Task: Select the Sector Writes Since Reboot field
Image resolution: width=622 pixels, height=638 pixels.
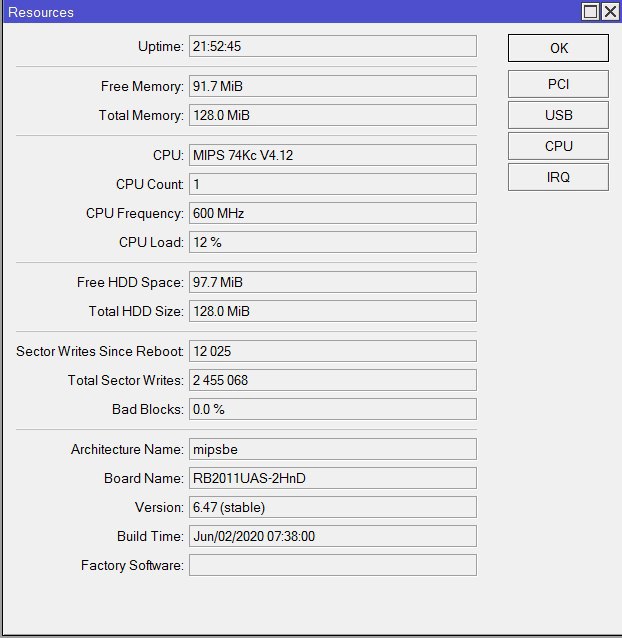Action: (333, 351)
